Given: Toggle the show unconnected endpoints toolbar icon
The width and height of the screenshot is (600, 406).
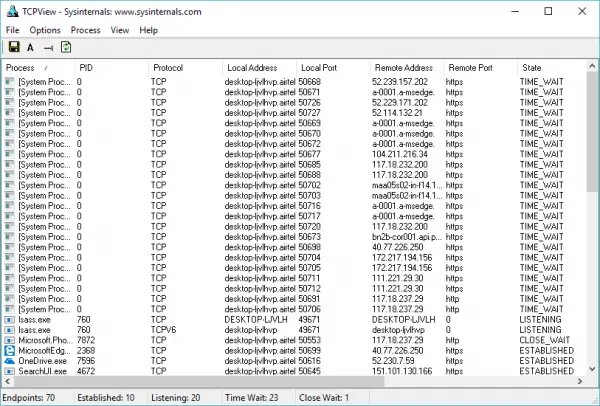Looking at the screenshot, I should point(48,48).
